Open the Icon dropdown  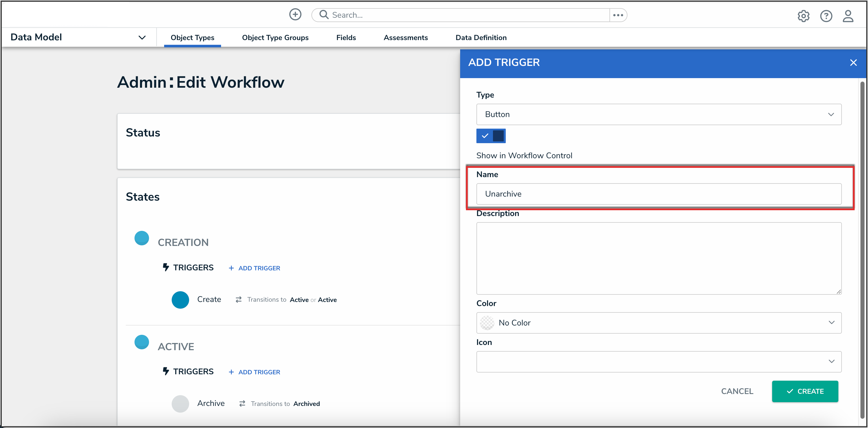coord(659,361)
